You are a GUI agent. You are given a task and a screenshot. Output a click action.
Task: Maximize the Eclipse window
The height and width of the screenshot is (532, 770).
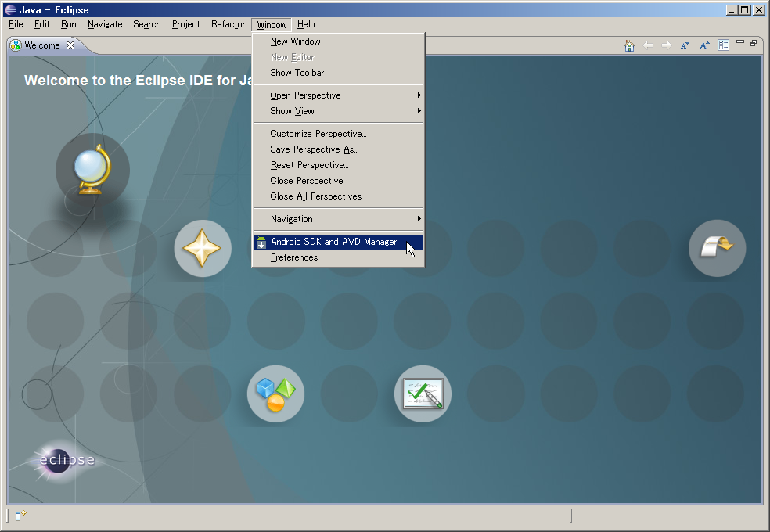744,10
